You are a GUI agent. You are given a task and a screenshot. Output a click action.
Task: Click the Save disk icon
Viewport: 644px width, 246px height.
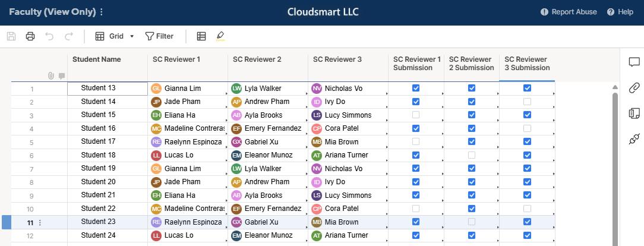[x=11, y=36]
